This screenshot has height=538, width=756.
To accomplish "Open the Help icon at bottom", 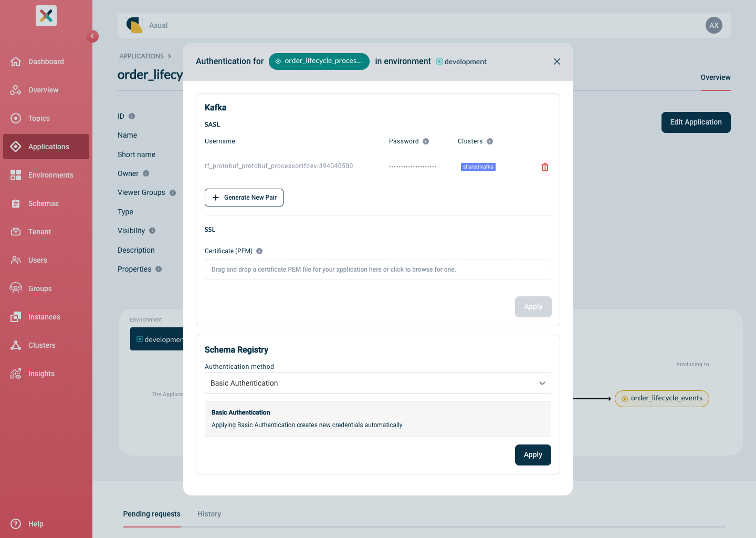I will coord(16,524).
